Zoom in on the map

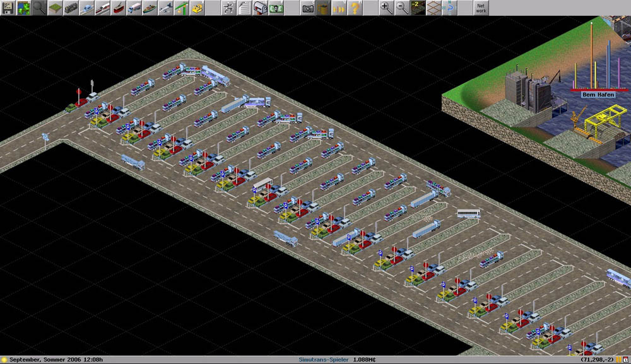point(386,8)
